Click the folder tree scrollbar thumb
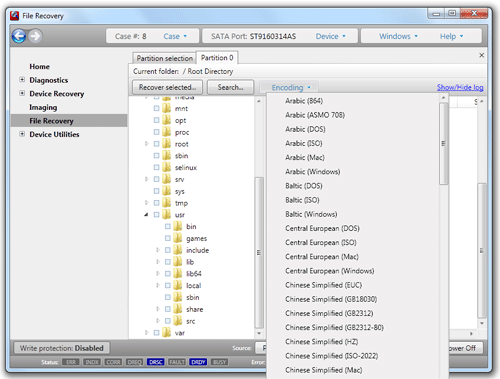Screen dimensions: 500x379 259,252
